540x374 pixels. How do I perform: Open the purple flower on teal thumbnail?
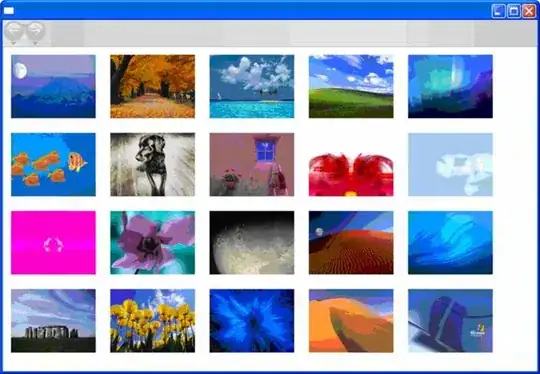tap(153, 243)
